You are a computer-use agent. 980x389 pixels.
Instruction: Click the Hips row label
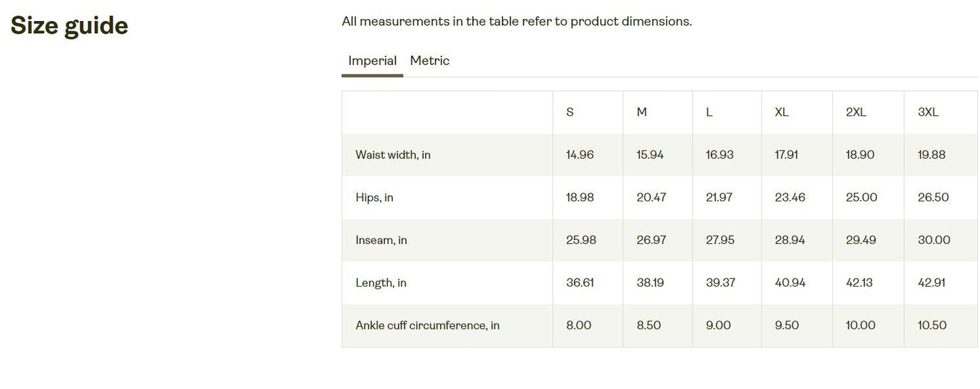coord(374,198)
